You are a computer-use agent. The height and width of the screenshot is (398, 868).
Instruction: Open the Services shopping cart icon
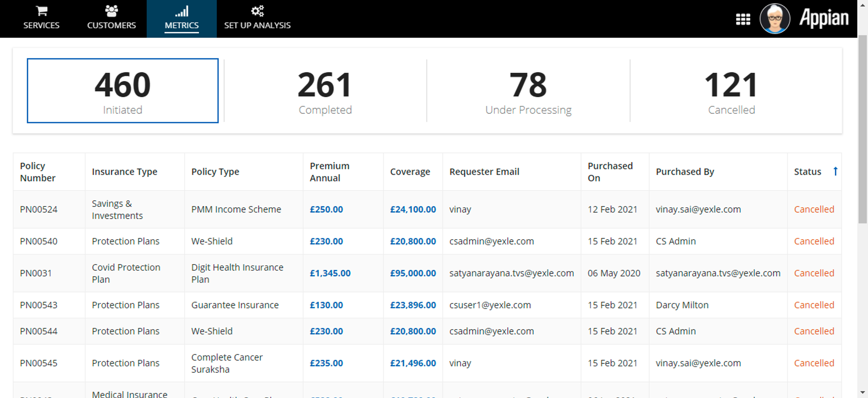point(41,11)
